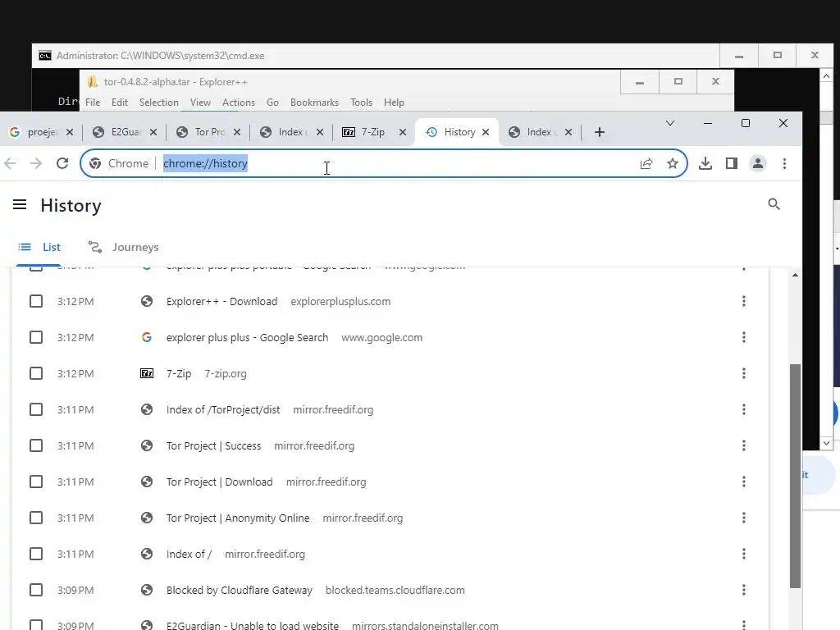840x630 pixels.
Task: Open more actions for Index of /TorProject/dist entry
Action: 743,409
